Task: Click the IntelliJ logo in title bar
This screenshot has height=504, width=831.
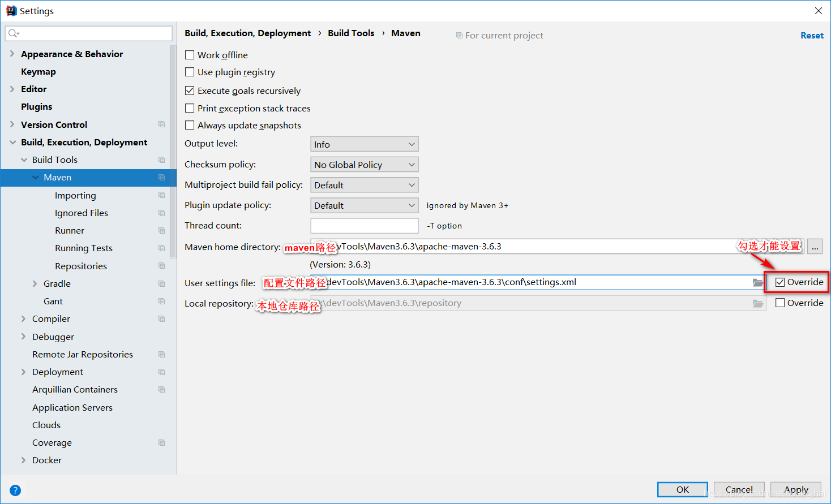Action: 11,11
